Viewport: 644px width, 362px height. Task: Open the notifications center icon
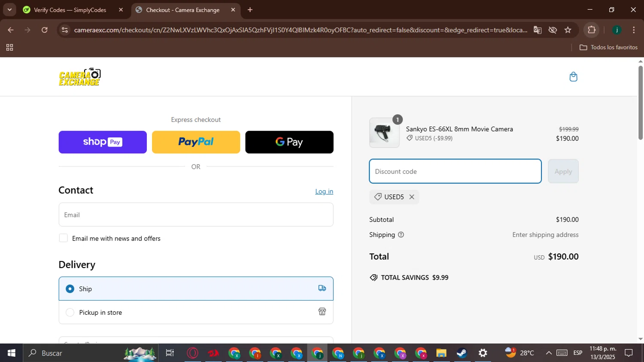(629, 353)
